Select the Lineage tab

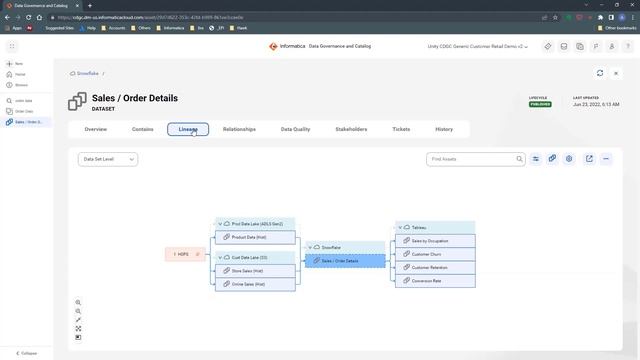(x=188, y=129)
